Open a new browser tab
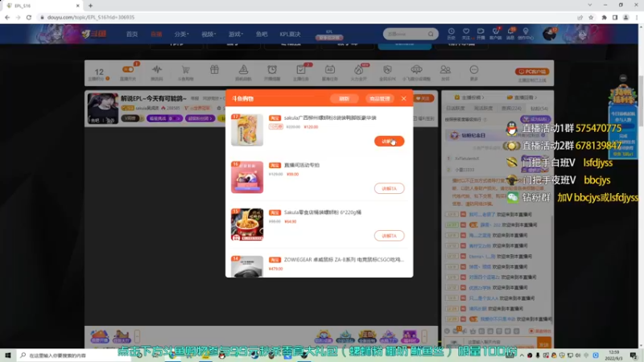This screenshot has height=362, width=644. 90,6
